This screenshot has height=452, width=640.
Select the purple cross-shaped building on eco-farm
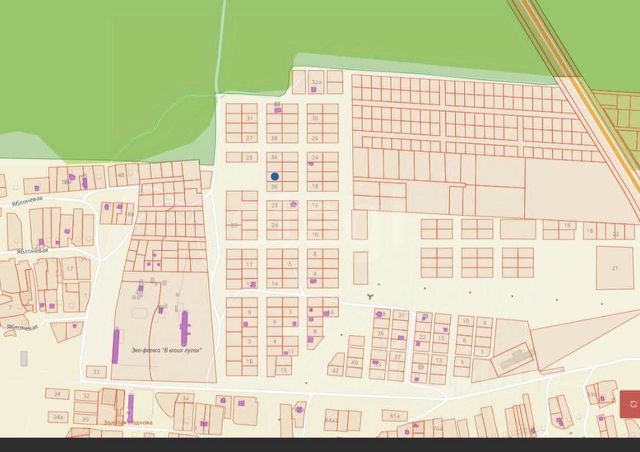tap(184, 328)
